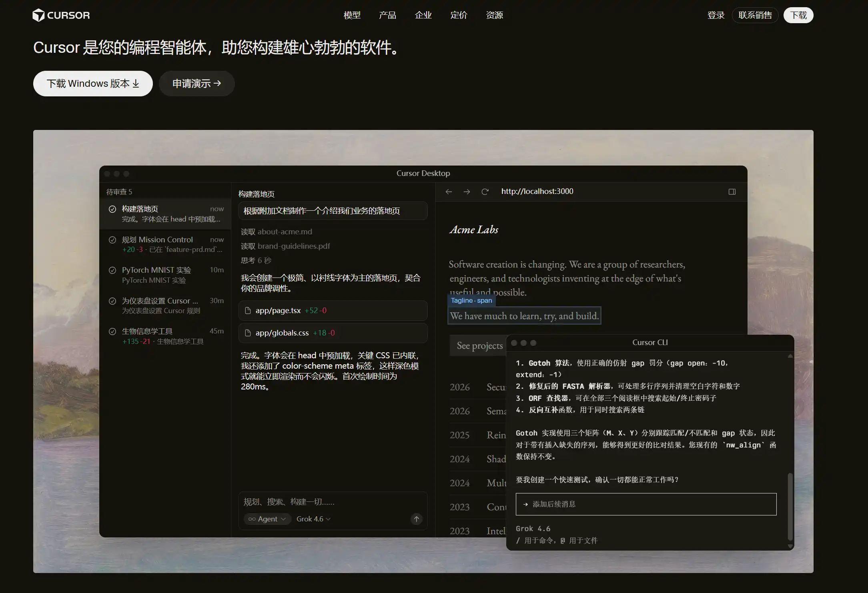
Task: Click check icon beside PyTorch MNIST 实验
Action: [x=112, y=270]
